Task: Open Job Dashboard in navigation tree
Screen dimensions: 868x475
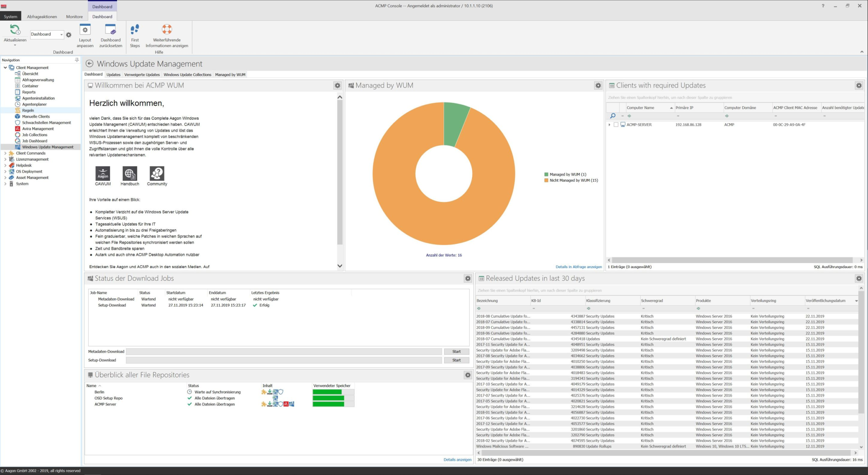Action: coord(35,141)
